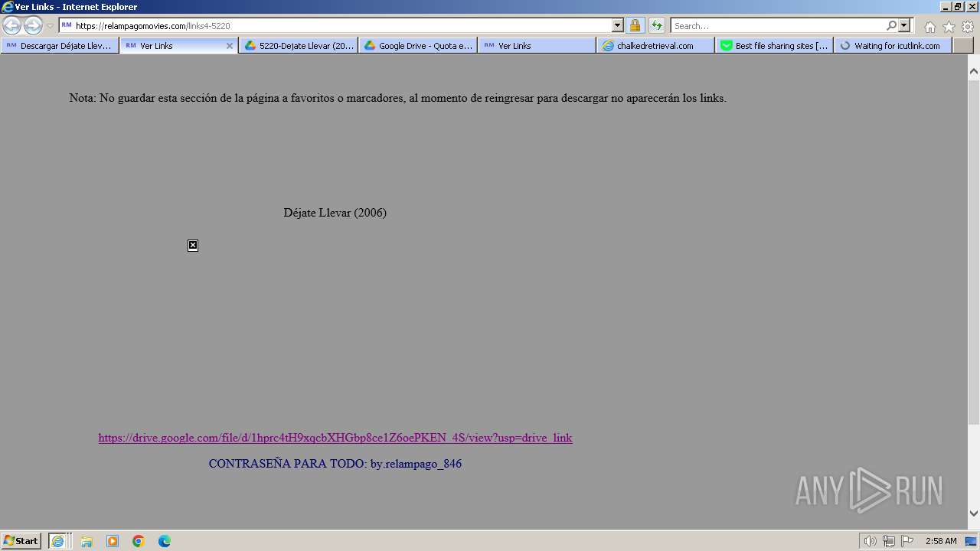Click the Déjate Llevar (2006) title text

tap(335, 213)
